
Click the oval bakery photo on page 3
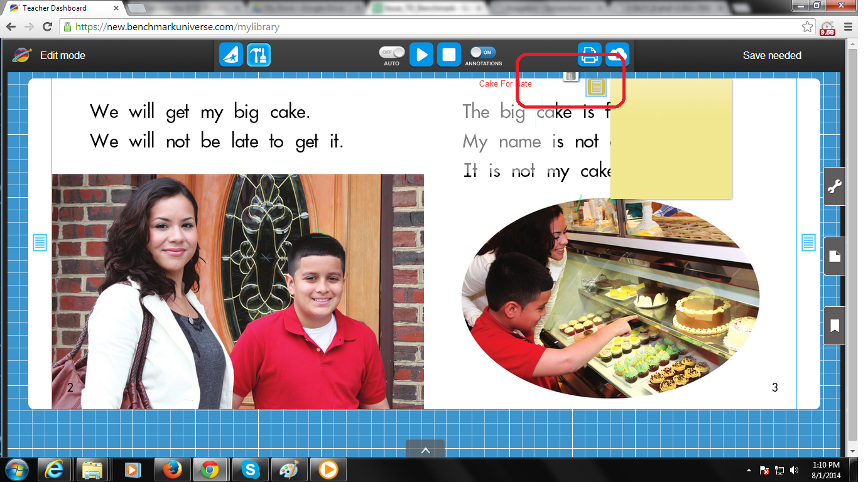click(610, 299)
